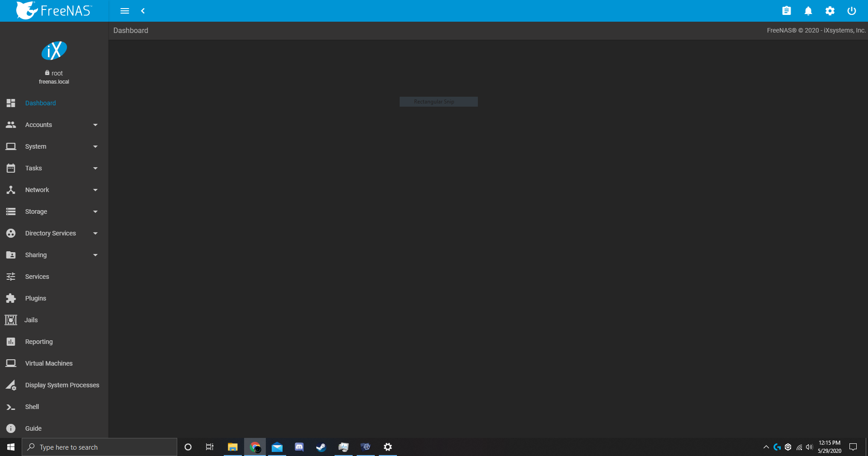The width and height of the screenshot is (868, 456).
Task: Open Accounts menu label
Action: click(x=38, y=125)
